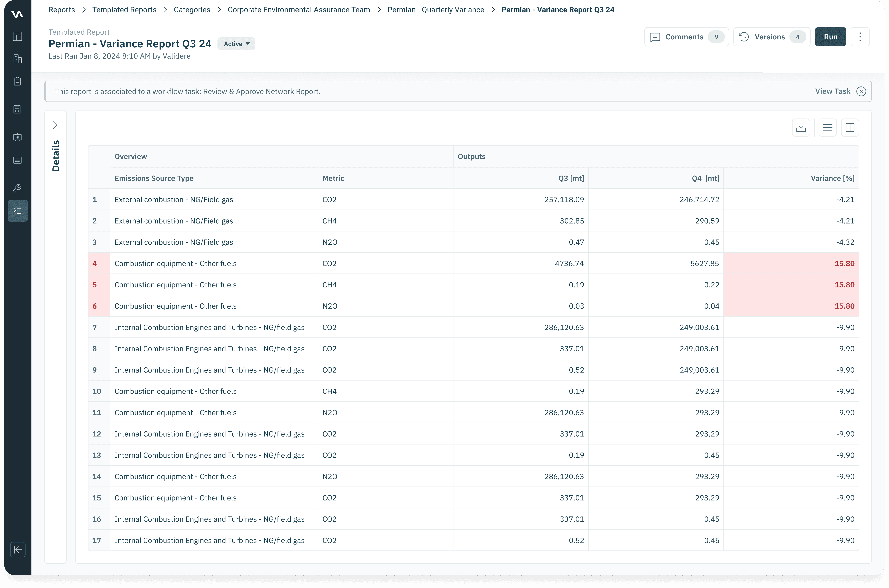The height and width of the screenshot is (588, 889).
Task: Expand the Details side panel
Action: coord(55,125)
